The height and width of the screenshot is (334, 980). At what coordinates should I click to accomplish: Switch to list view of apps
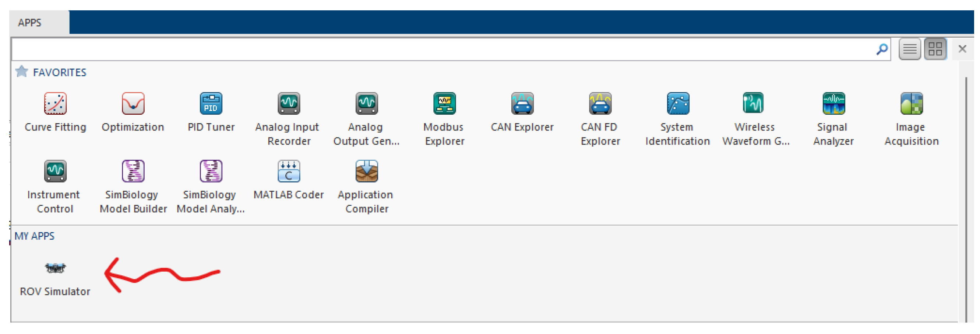tap(910, 49)
